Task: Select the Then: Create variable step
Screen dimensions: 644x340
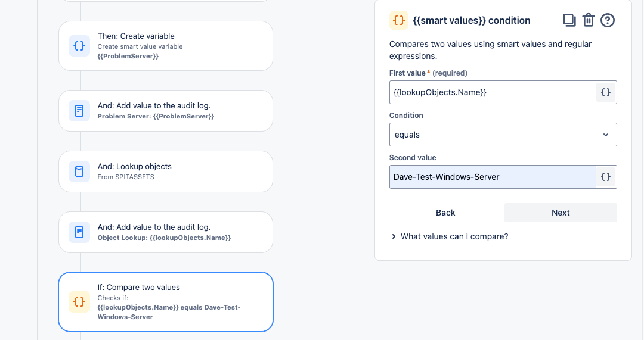Action: tap(166, 46)
